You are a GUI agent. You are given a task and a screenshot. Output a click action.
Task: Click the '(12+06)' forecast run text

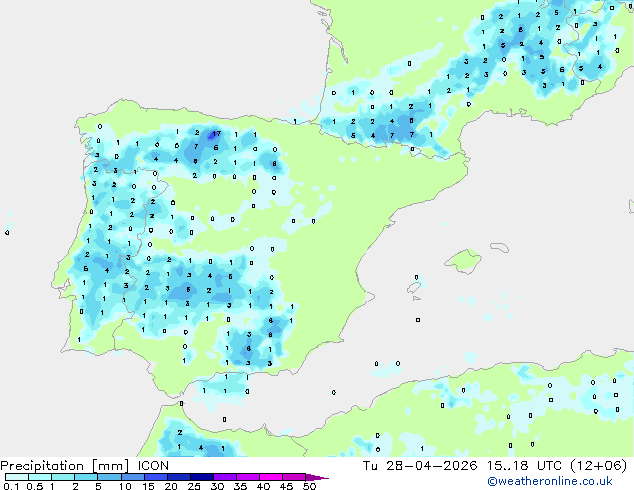598,466
